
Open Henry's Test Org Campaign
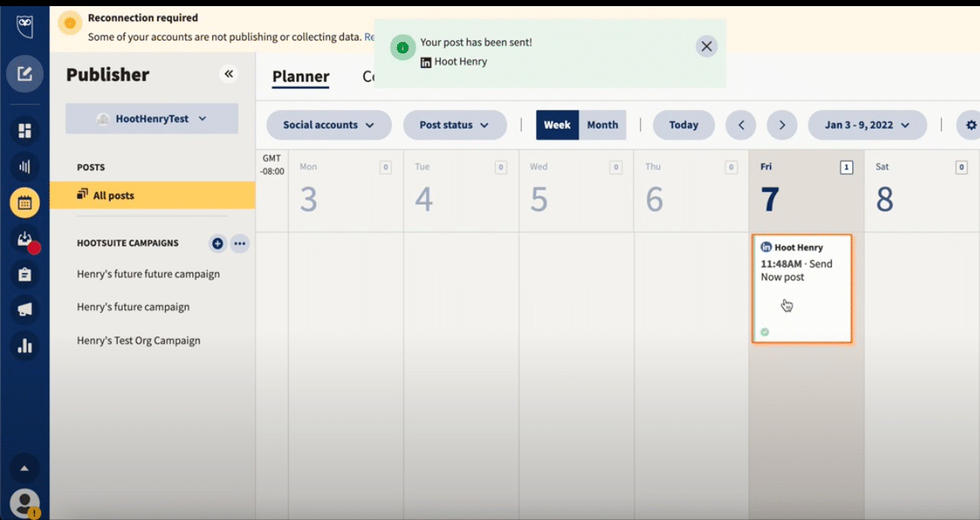[138, 341]
